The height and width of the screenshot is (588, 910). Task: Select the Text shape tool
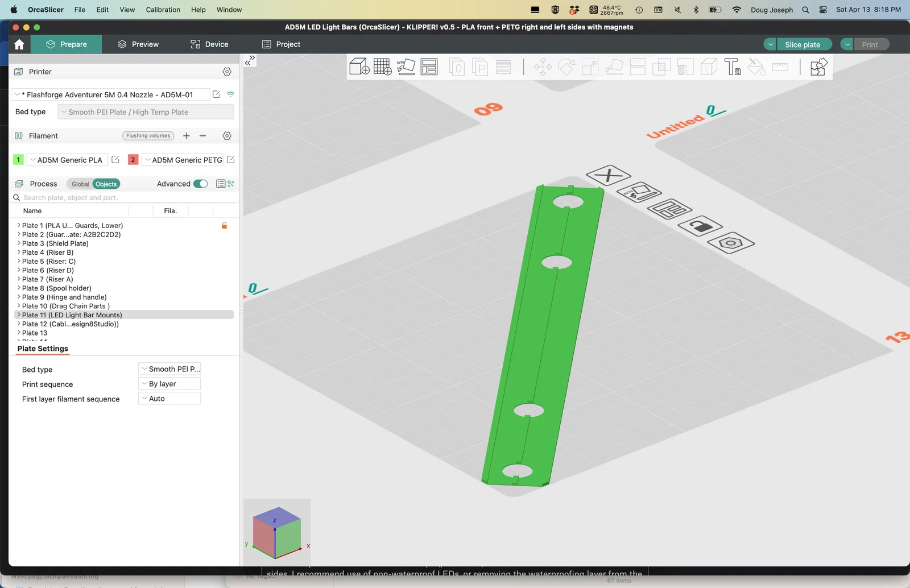733,67
